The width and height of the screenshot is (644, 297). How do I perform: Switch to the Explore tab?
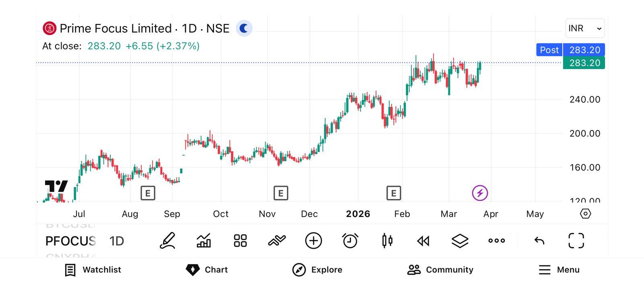point(317,270)
